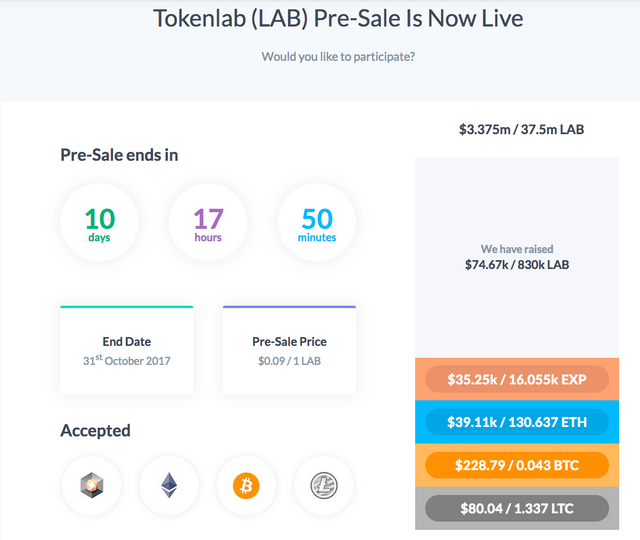Click the Expanse (EXP) coin icon
640x540 pixels.
[92, 485]
